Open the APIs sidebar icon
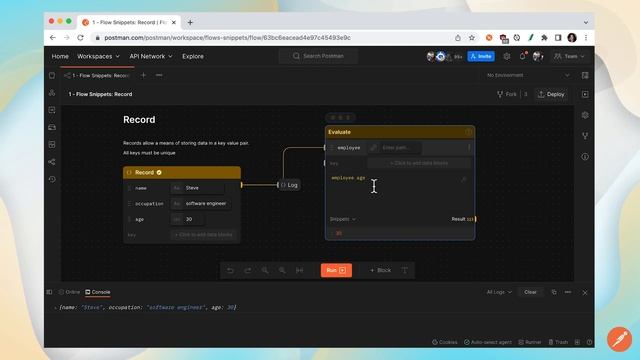The height and width of the screenshot is (360, 640). [x=52, y=93]
